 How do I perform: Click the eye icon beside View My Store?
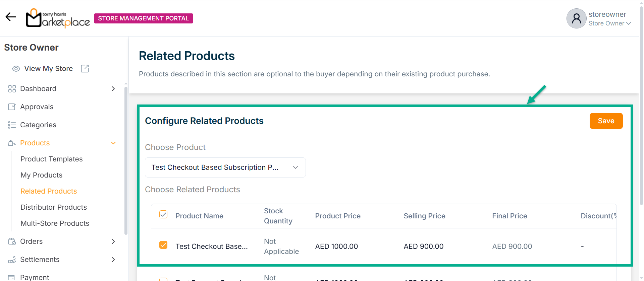16,69
